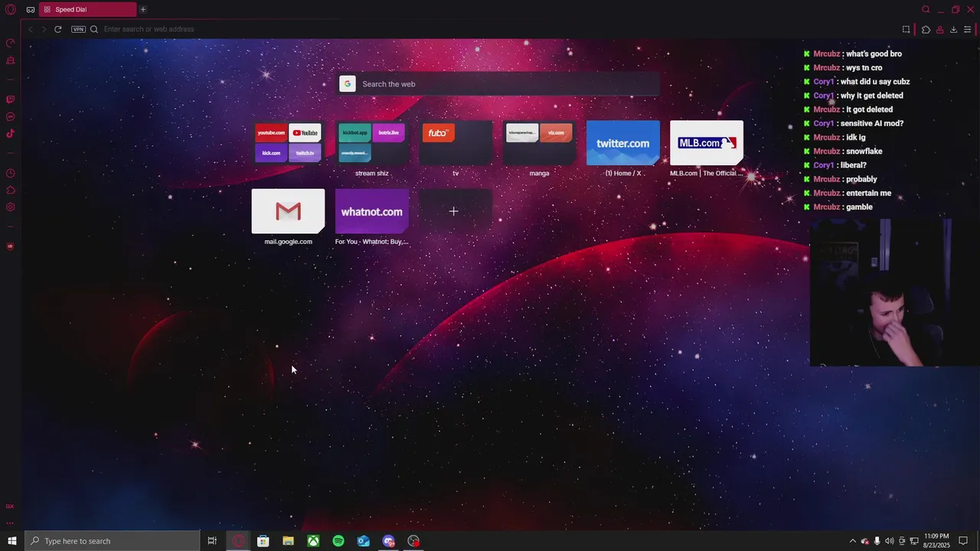Show hidden system tray icons

click(852, 541)
